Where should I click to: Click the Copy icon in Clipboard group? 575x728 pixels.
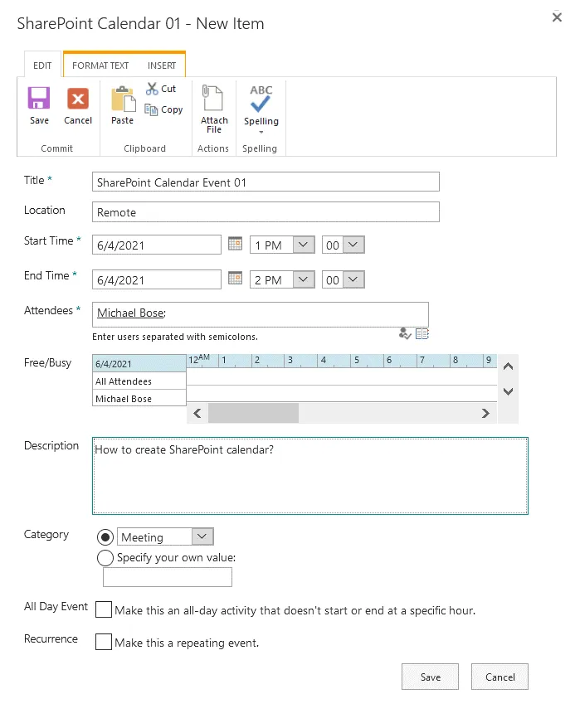(x=152, y=109)
